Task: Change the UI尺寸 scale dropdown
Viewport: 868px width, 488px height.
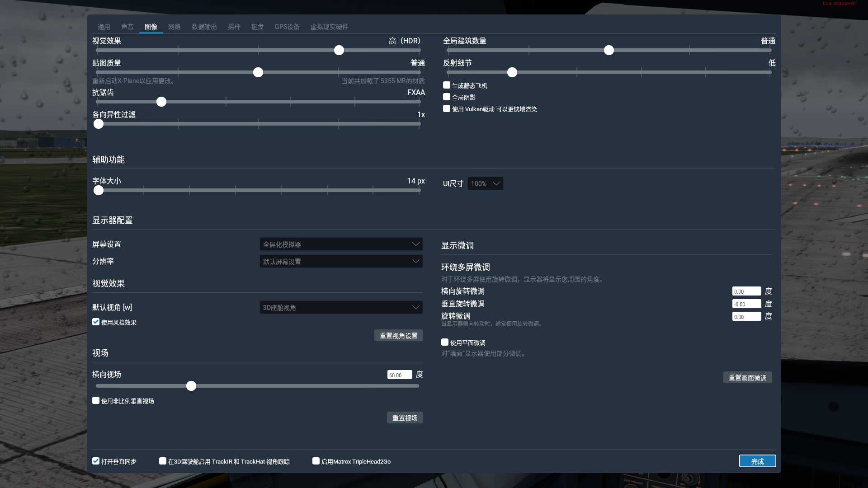Action: [x=485, y=183]
